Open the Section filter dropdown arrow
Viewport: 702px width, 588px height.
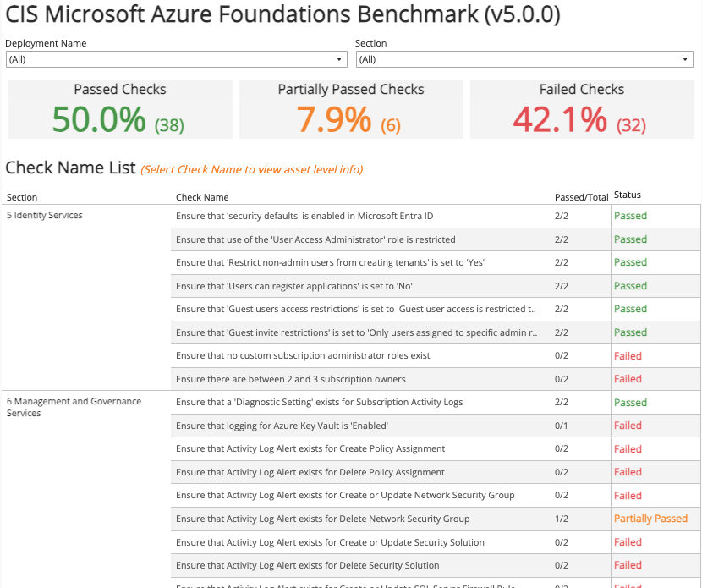(684, 59)
